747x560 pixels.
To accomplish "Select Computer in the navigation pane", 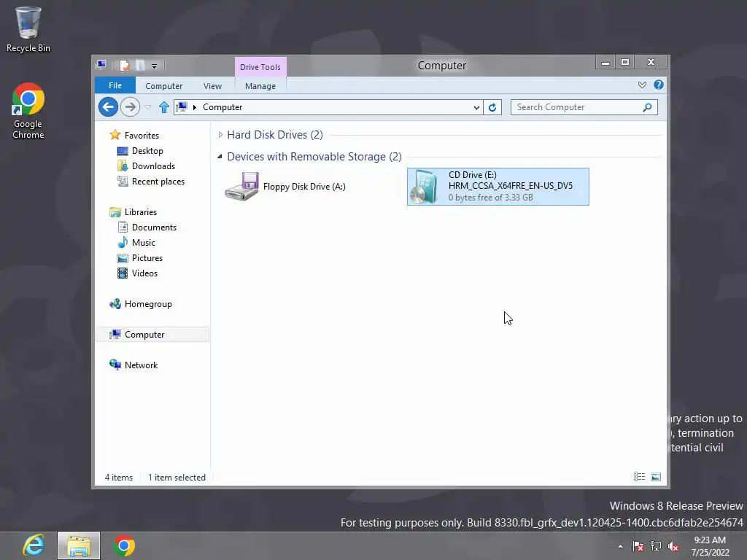I will [144, 334].
